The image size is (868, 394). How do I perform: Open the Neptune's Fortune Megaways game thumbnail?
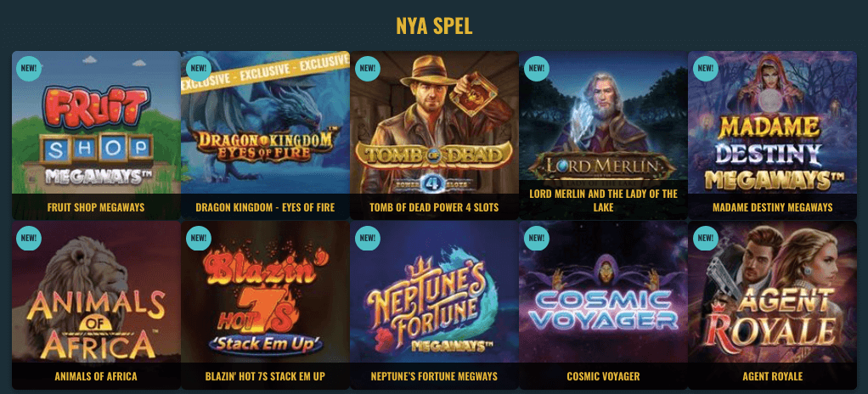tap(434, 305)
